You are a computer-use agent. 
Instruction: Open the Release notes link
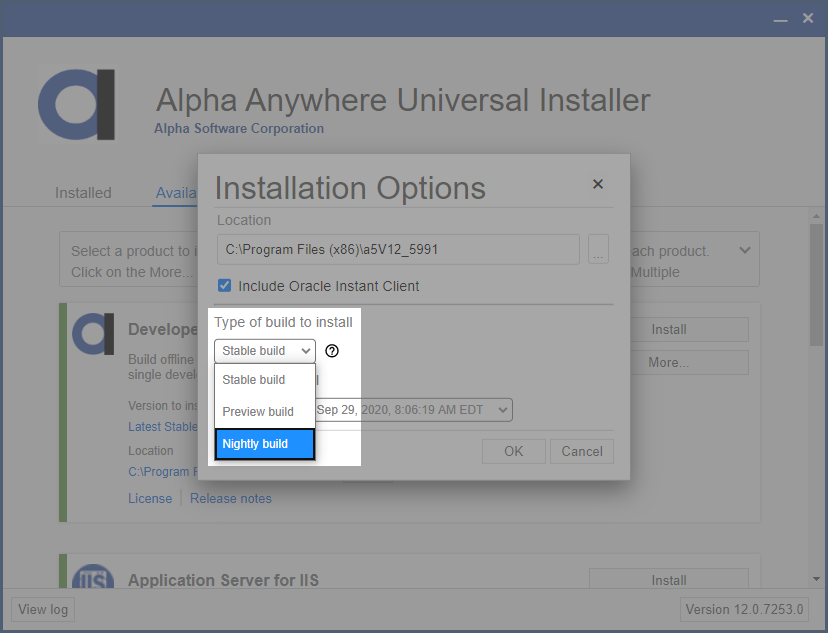point(231,498)
